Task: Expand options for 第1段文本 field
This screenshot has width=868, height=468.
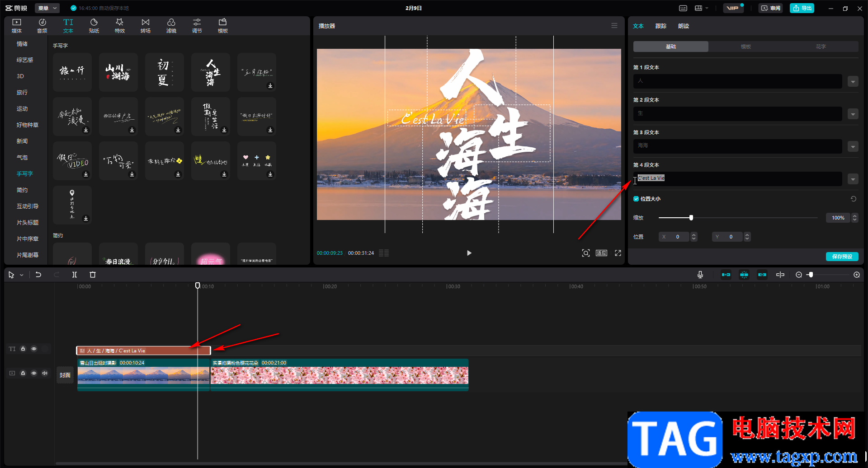Action: (x=853, y=82)
